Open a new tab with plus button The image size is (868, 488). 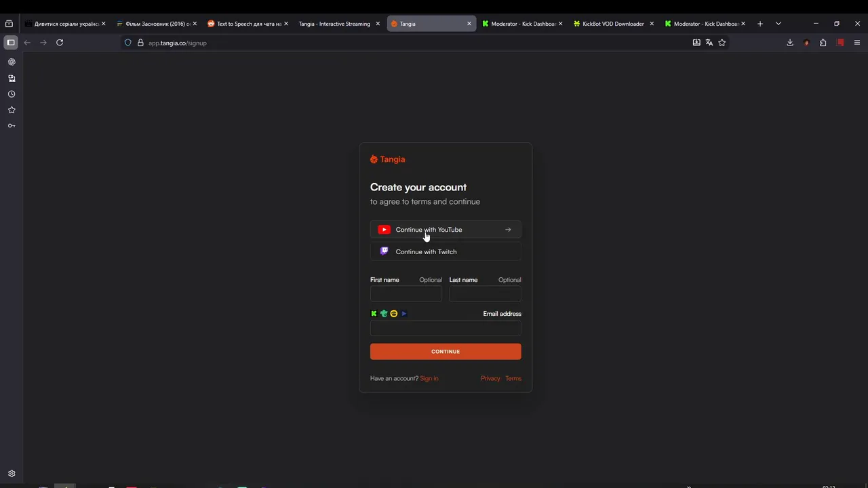click(760, 24)
